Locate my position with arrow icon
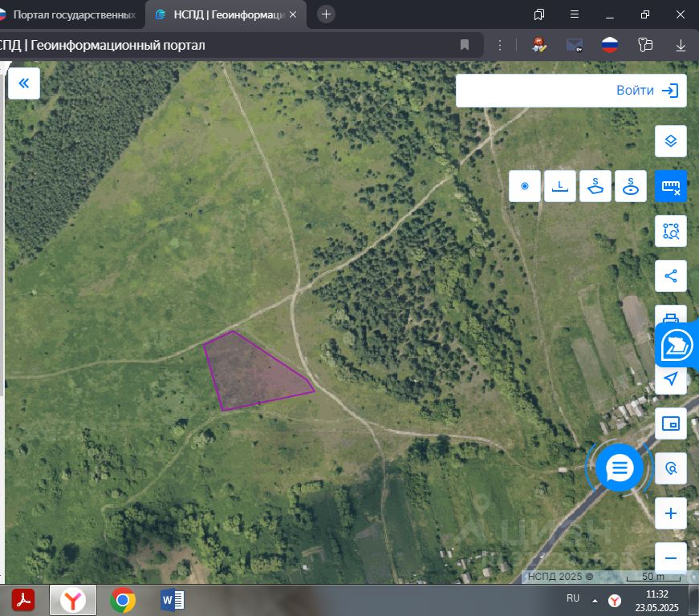Viewport: 699px width, 616px height. click(x=670, y=380)
